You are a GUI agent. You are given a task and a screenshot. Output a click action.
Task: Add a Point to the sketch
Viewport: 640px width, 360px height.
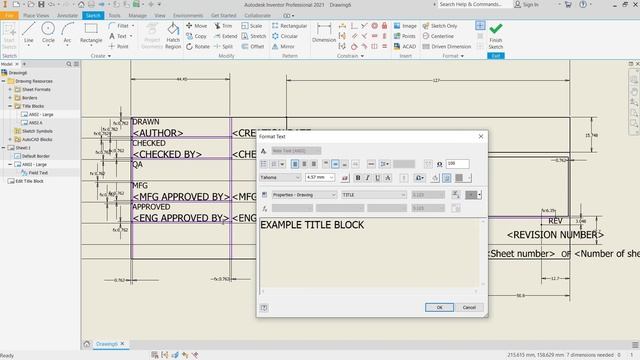tap(118, 47)
